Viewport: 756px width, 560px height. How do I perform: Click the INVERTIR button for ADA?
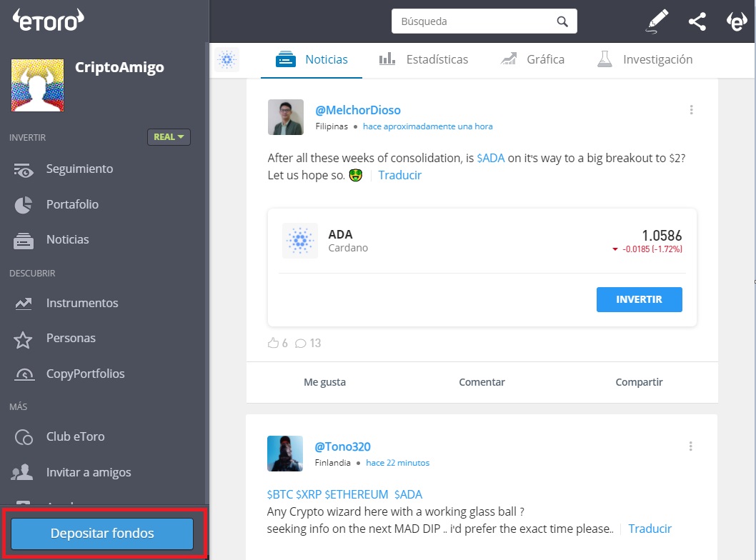coord(639,299)
